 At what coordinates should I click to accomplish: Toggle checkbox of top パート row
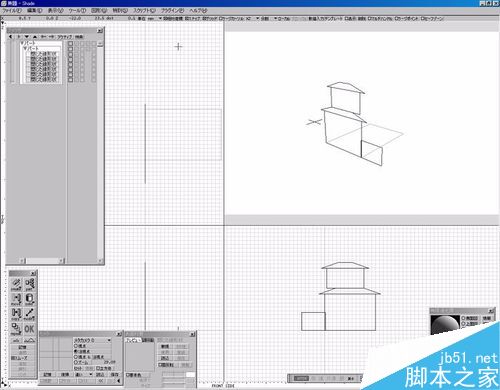click(70, 43)
